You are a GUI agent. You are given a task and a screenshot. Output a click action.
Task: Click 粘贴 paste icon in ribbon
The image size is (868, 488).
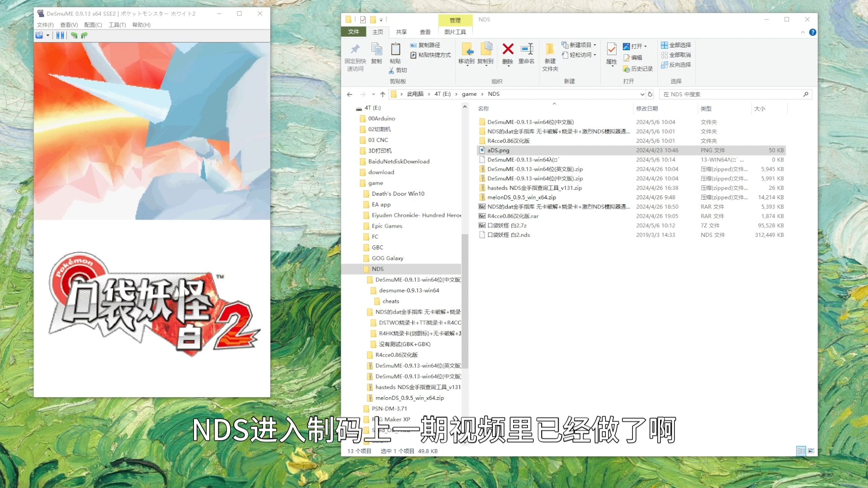tap(396, 49)
